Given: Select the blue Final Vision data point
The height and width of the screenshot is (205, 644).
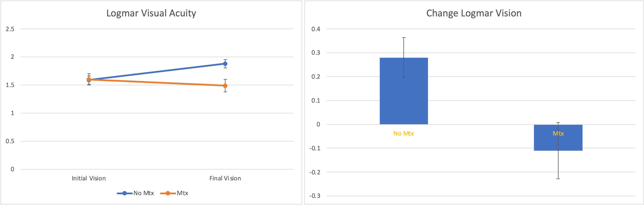Looking at the screenshot, I should pos(225,64).
